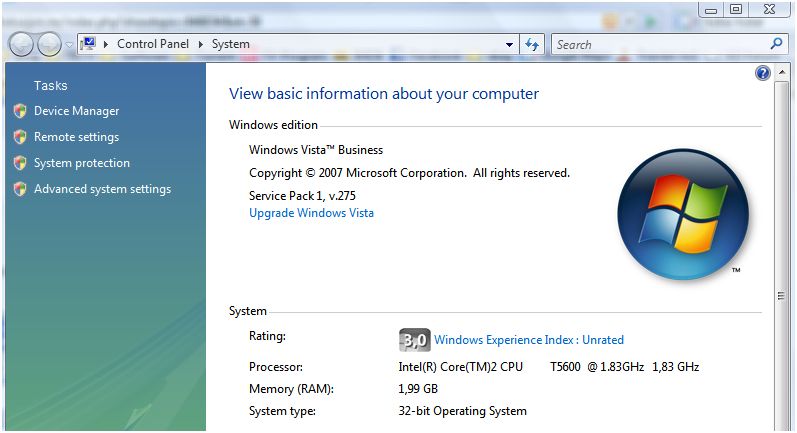Click the 'Windows edition' section label
797x433 pixels.
tap(273, 125)
